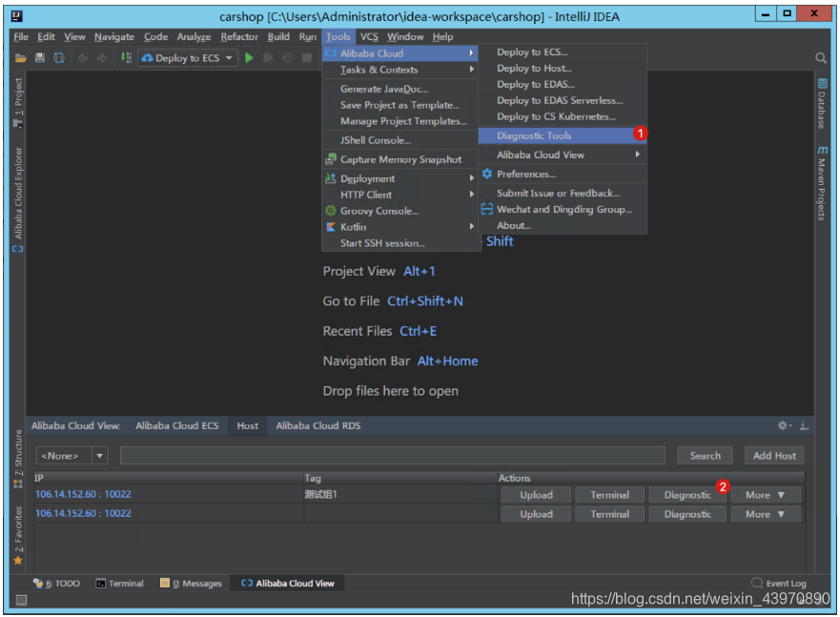The width and height of the screenshot is (840, 617).
Task: Click Diagnostic for the untagged host row
Action: [687, 514]
